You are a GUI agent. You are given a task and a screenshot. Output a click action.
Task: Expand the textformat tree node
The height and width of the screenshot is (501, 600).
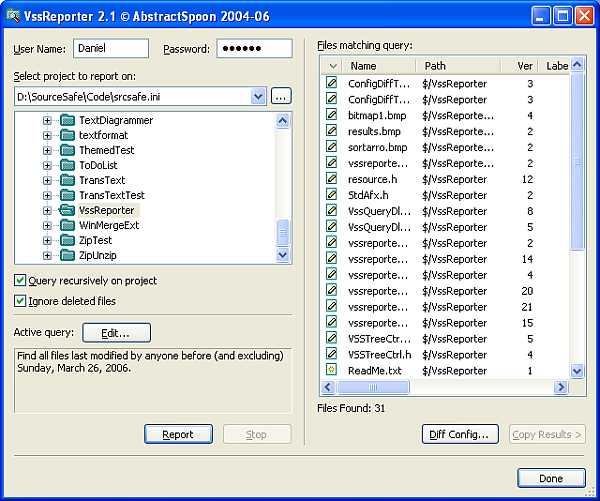tap(47, 135)
